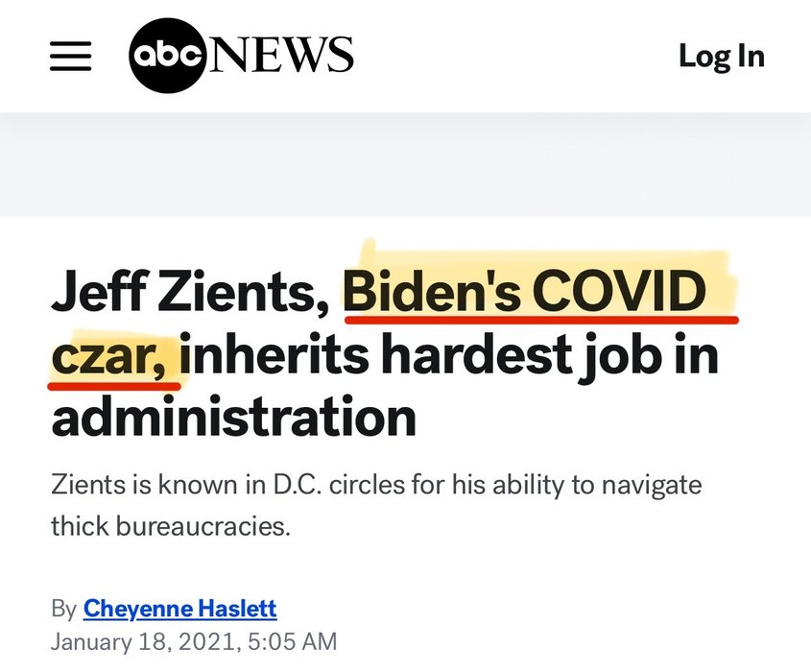Open the Log In page
Image resolution: width=811 pixels, height=672 pixels.
coord(722,56)
